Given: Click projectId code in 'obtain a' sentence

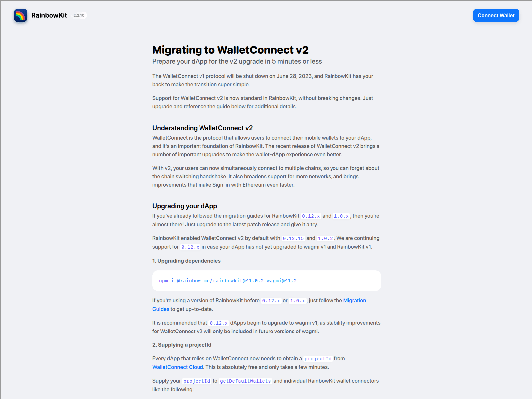Looking at the screenshot, I should click(318, 359).
